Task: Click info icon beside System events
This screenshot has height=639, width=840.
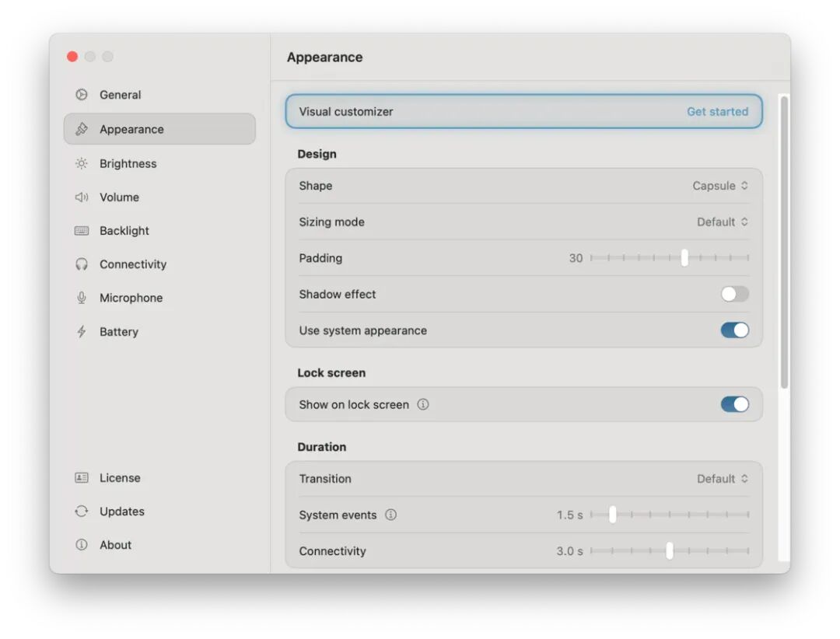Action: (x=391, y=515)
